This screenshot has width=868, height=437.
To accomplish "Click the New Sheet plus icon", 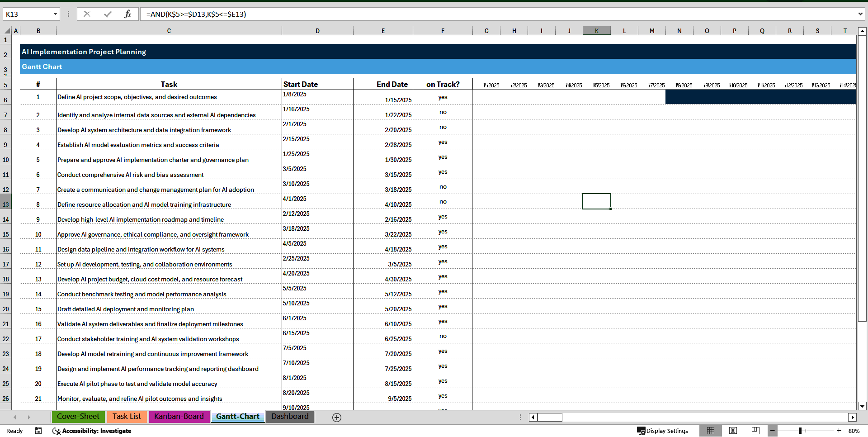I will coord(337,417).
